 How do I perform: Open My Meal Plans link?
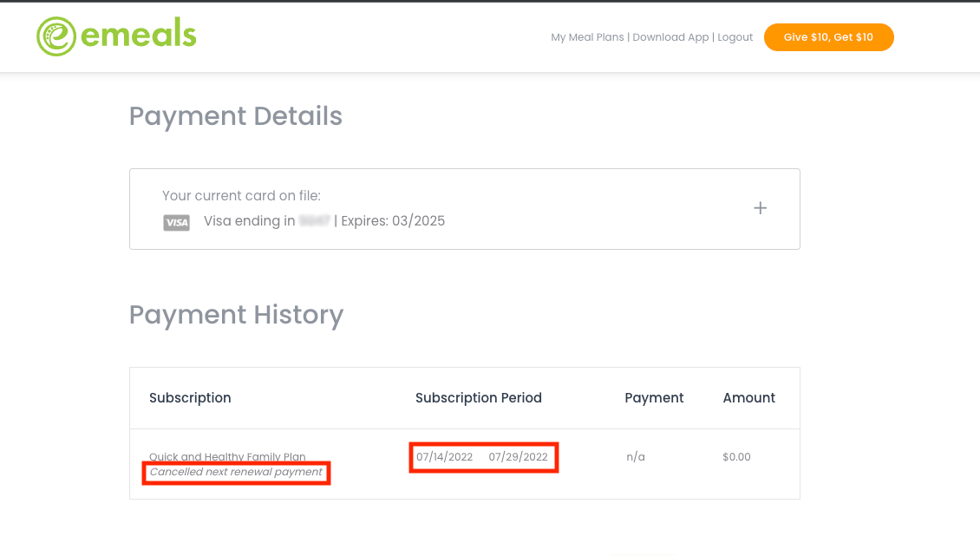587,37
